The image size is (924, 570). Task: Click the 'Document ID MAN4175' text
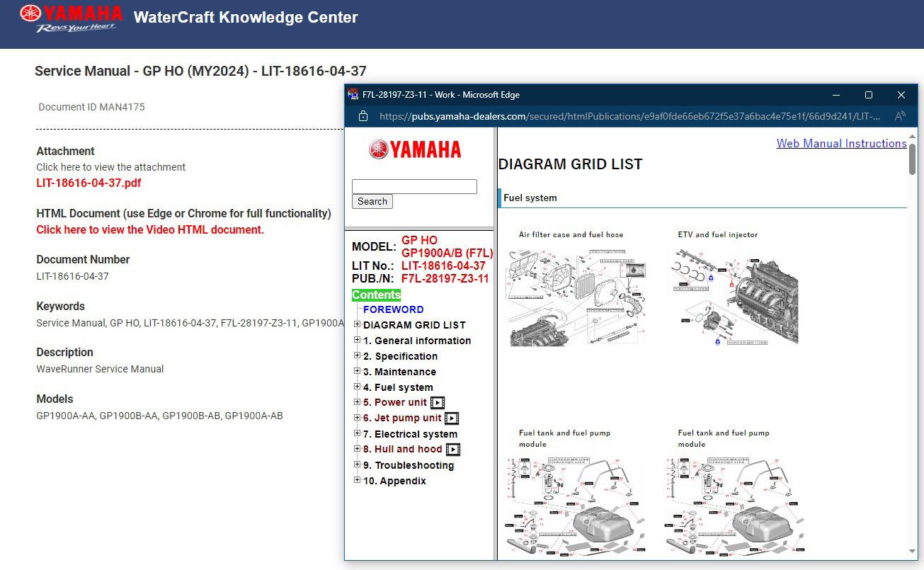click(x=91, y=107)
